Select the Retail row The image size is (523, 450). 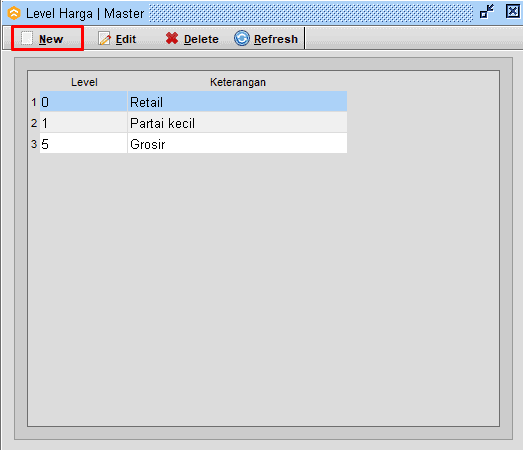click(193, 102)
